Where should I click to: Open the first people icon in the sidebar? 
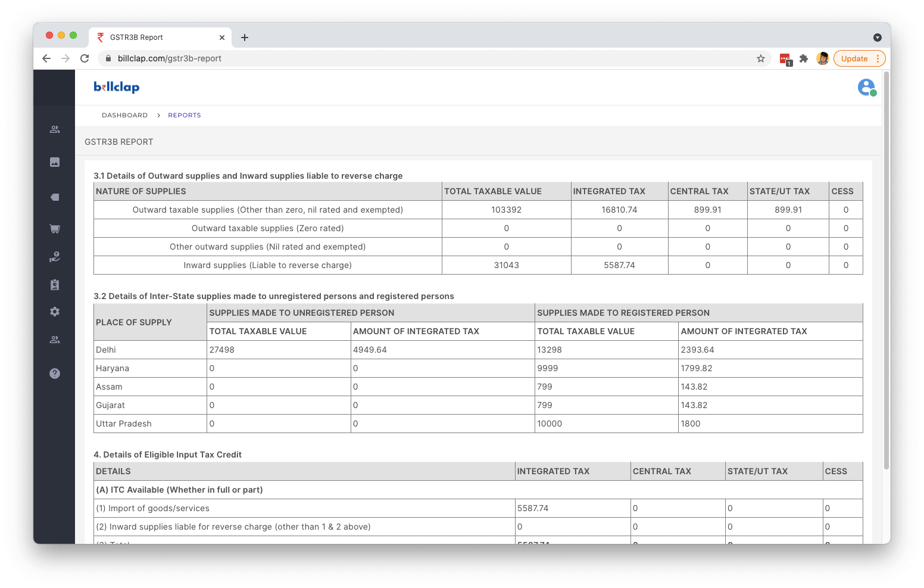pyautogui.click(x=55, y=129)
